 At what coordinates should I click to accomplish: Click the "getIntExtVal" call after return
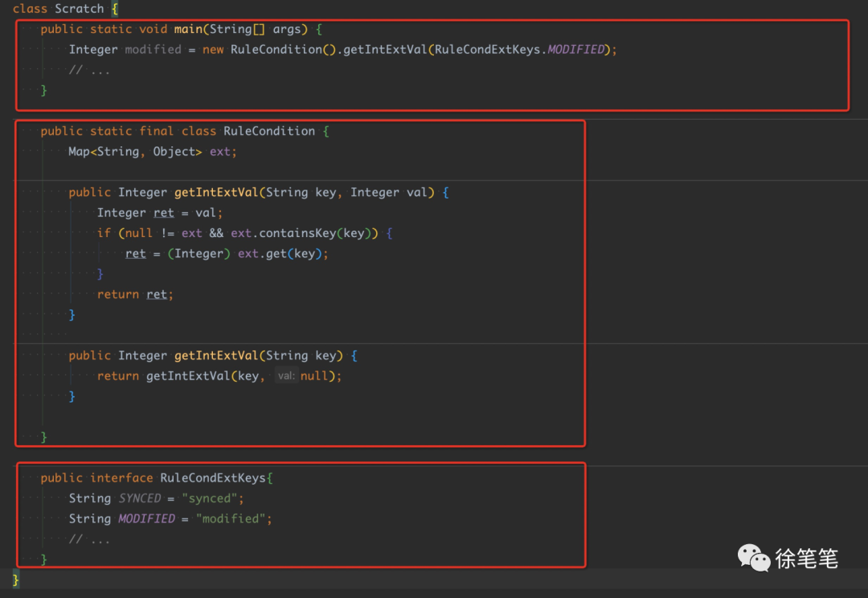tap(187, 376)
